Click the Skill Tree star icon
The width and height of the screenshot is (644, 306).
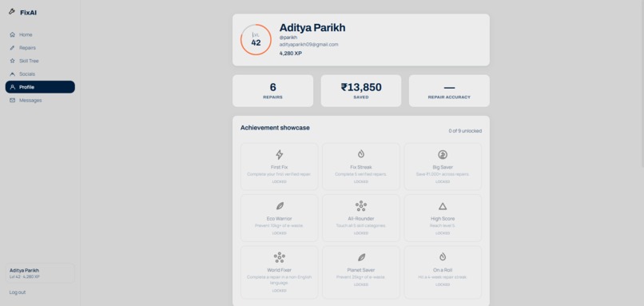point(12,61)
